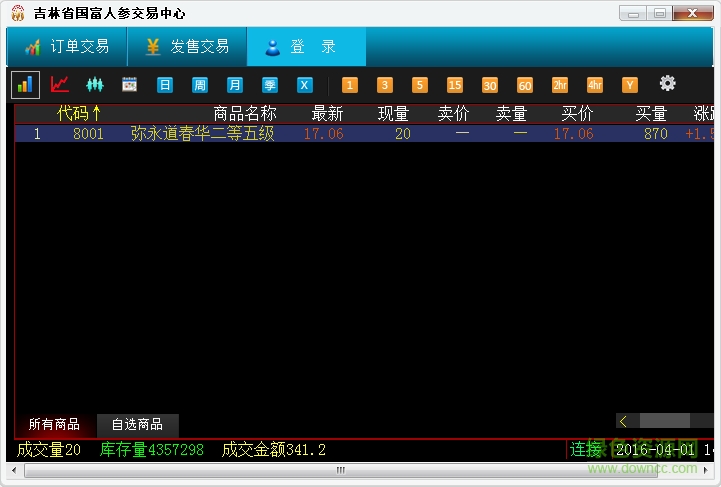
Task: Open the 订单交易 tab
Action: click(x=67, y=47)
